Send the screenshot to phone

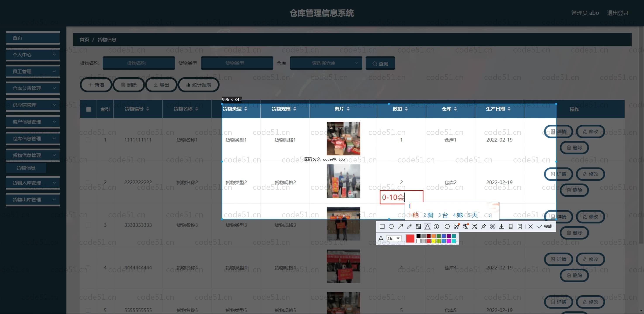[511, 227]
